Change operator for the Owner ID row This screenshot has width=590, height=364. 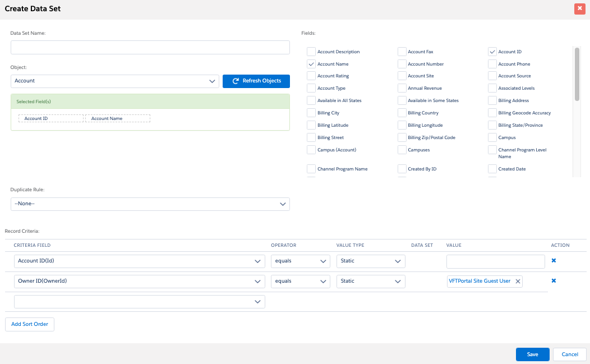pos(300,282)
